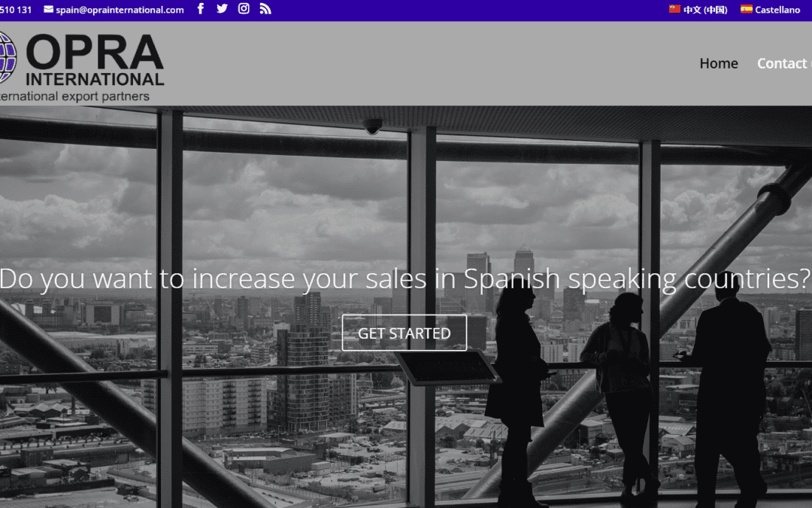Screen dimensions: 812x508
Task: Click the envelope email icon
Action: pos(48,9)
